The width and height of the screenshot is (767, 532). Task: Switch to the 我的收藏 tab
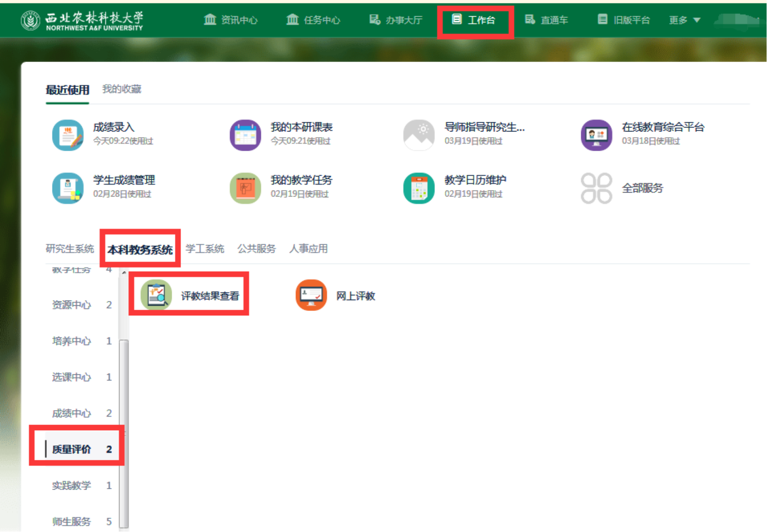121,89
